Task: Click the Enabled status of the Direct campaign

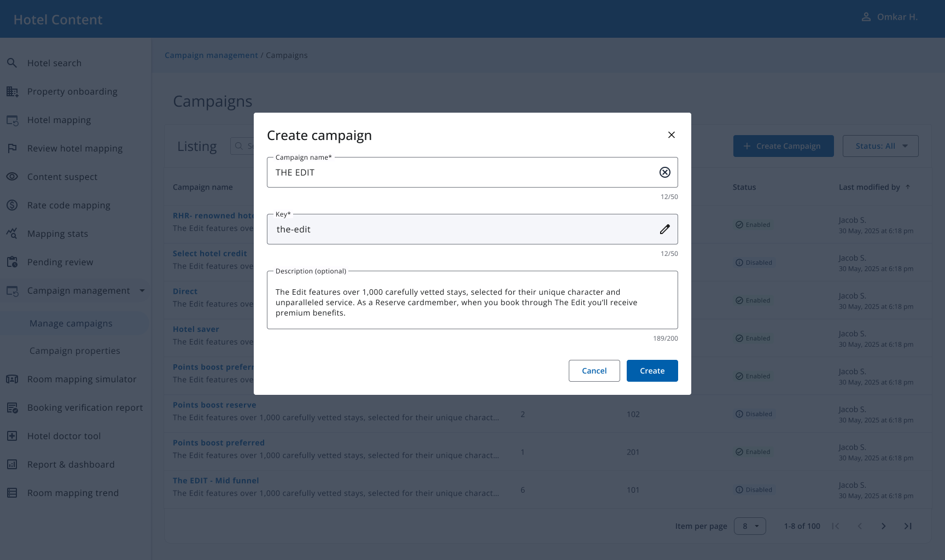Action: click(752, 300)
